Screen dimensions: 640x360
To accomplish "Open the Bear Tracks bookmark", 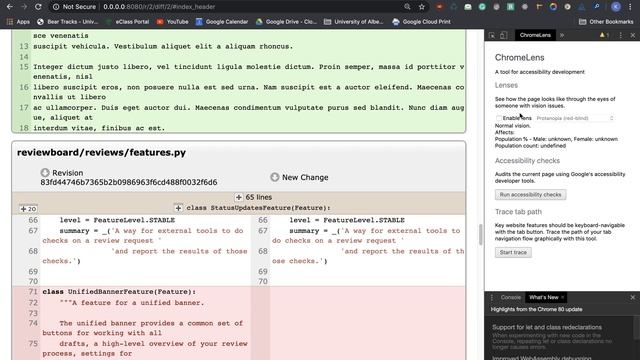I will pos(67,22).
